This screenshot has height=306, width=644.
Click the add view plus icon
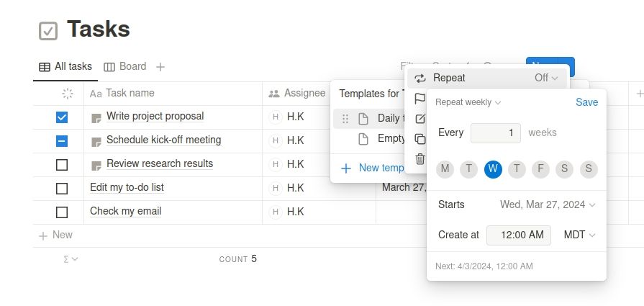pos(160,67)
